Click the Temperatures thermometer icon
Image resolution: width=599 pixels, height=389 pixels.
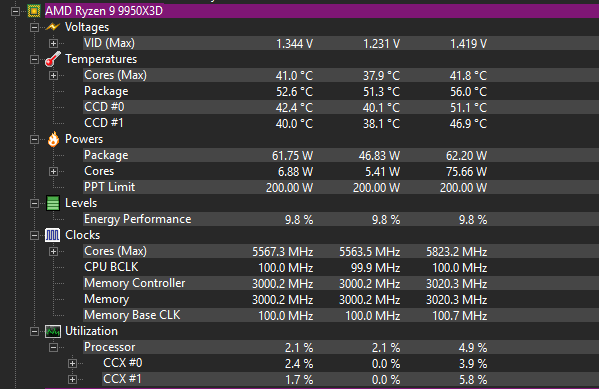point(53,59)
